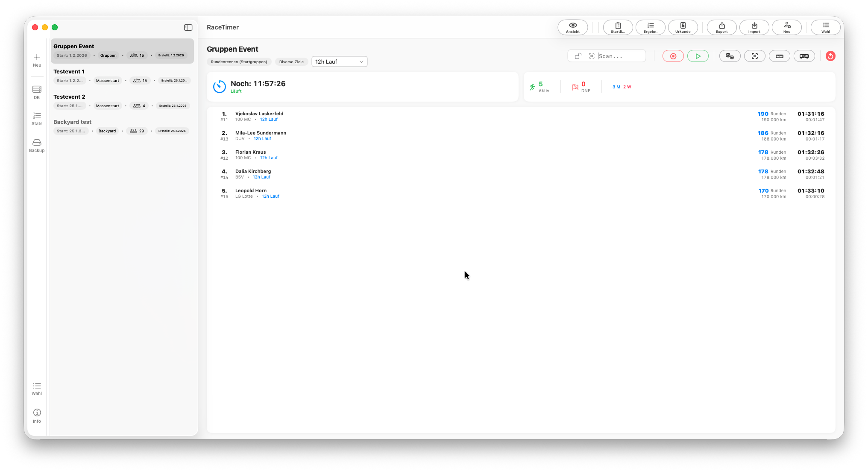The width and height of the screenshot is (868, 471).
Task: Toggle the sidebar panel icon
Action: [188, 27]
